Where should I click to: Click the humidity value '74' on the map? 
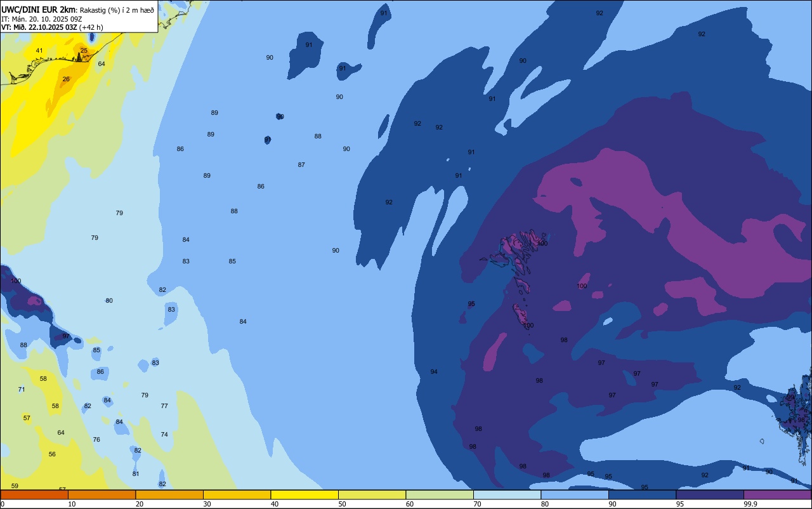[164, 435]
